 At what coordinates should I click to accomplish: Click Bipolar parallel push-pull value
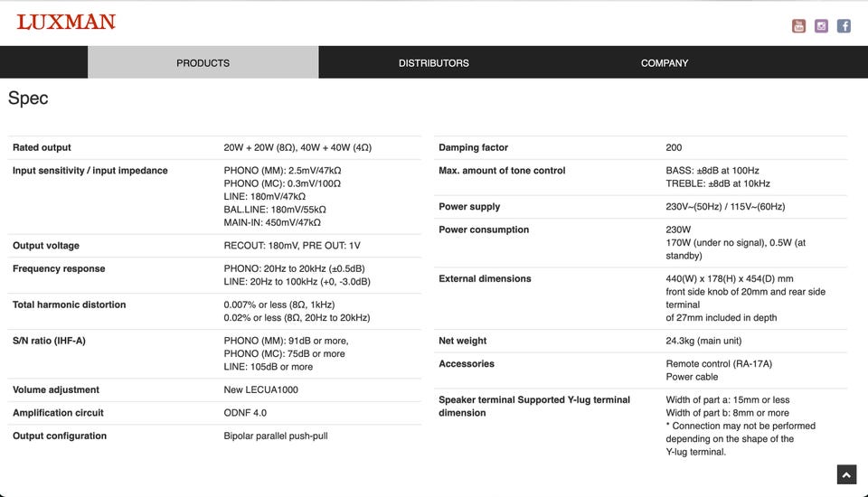click(x=276, y=436)
